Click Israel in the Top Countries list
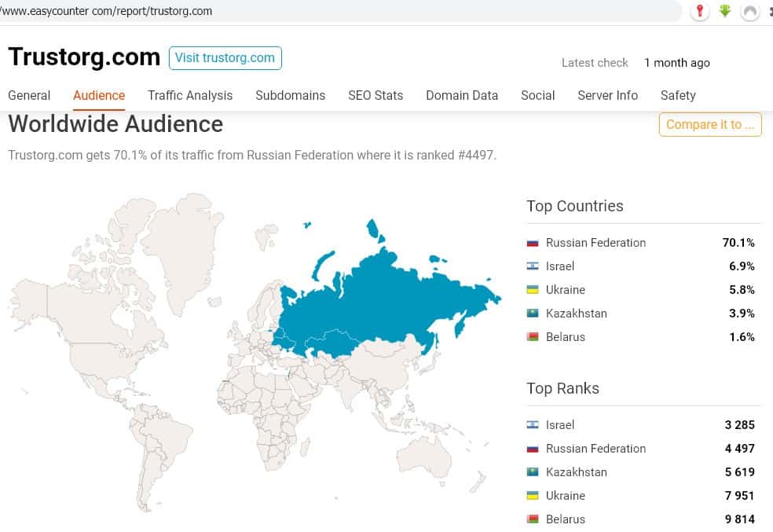Viewport: 773px width, 532px height. 559,266
